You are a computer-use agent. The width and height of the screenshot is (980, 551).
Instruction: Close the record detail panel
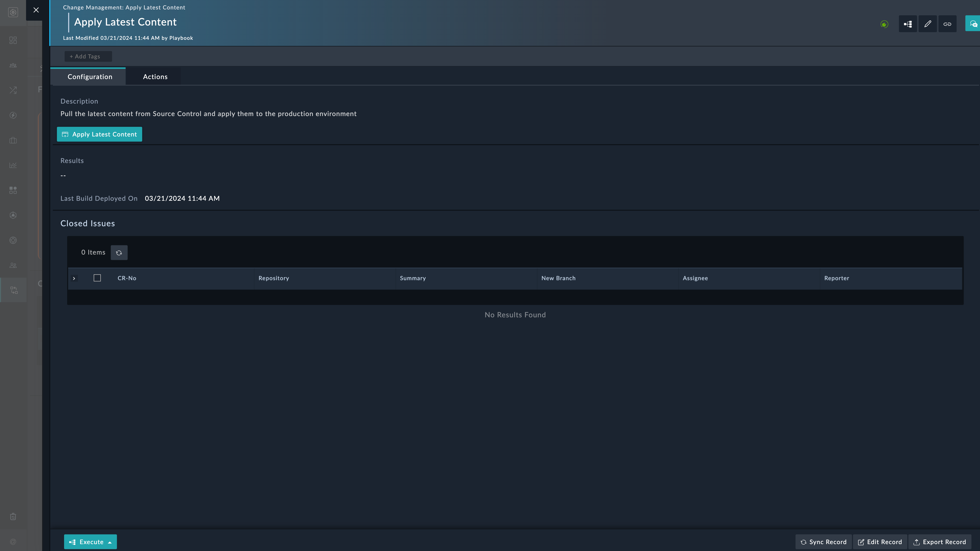[36, 10]
